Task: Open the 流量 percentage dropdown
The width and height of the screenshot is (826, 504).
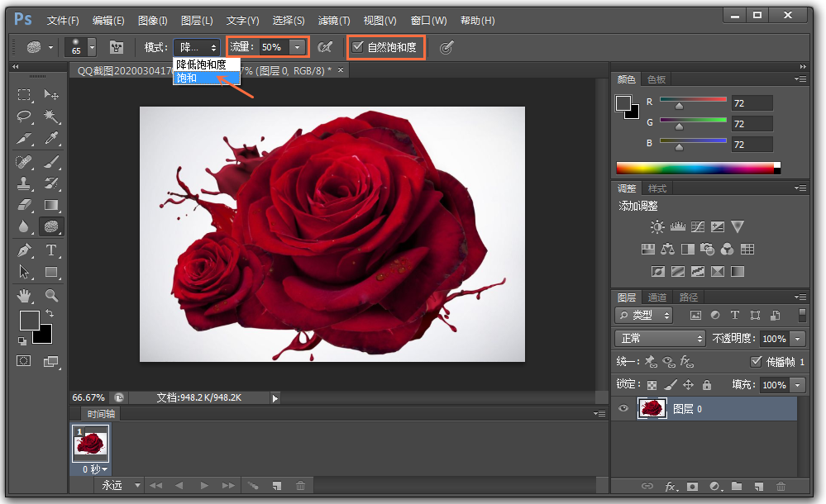Action: coord(297,48)
